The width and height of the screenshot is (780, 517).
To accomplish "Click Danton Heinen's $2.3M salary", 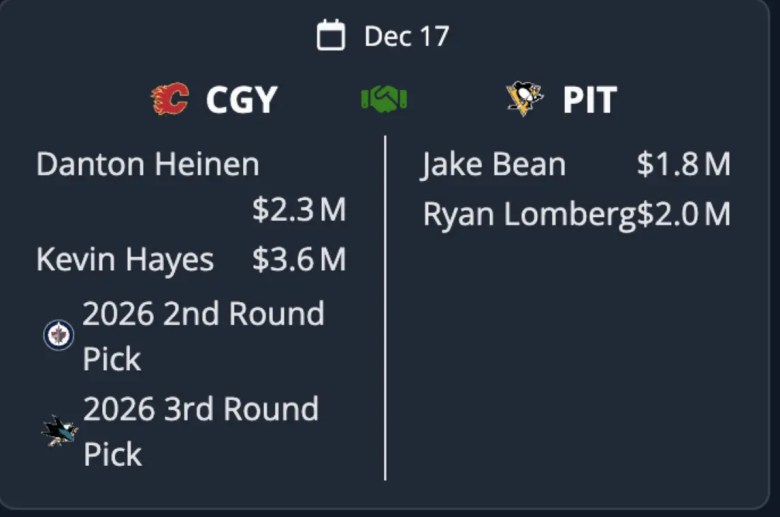I will pos(298,210).
